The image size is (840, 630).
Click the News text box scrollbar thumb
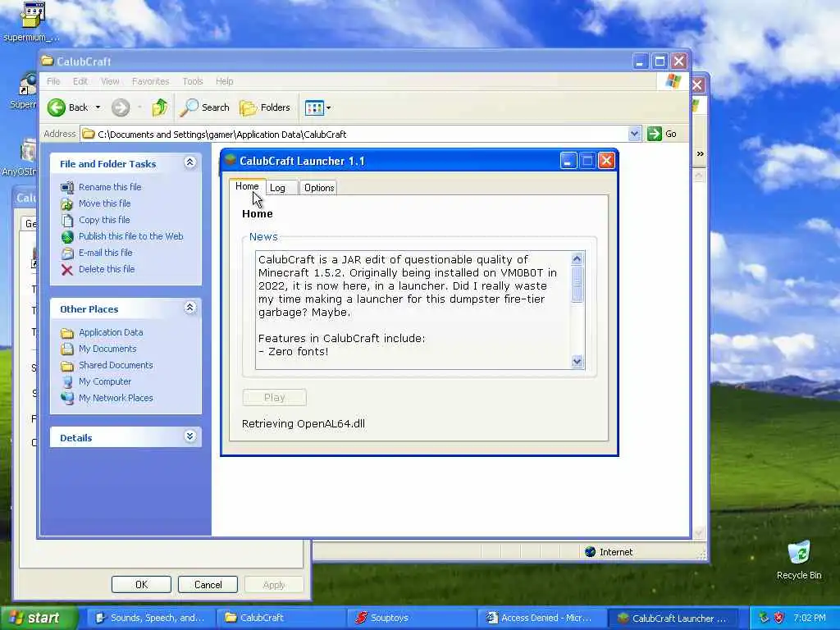coord(577,283)
